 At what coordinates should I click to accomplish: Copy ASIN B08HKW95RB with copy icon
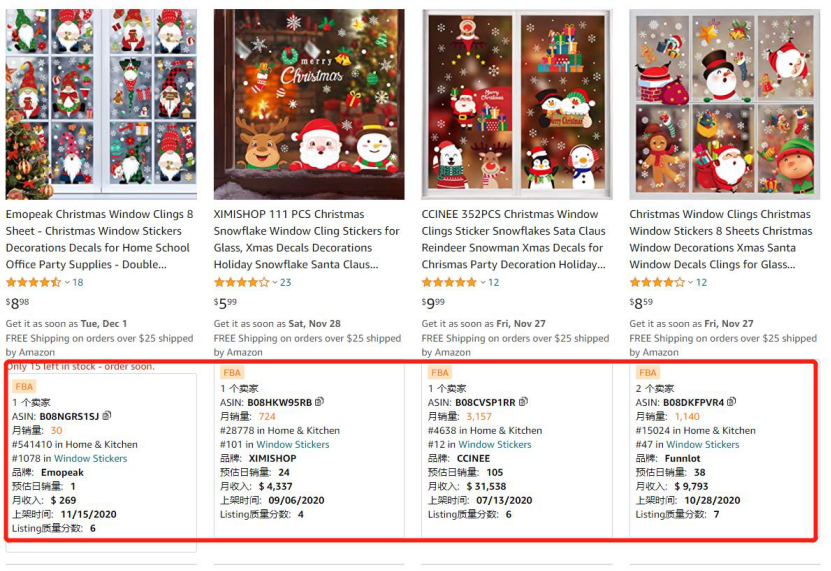click(319, 402)
